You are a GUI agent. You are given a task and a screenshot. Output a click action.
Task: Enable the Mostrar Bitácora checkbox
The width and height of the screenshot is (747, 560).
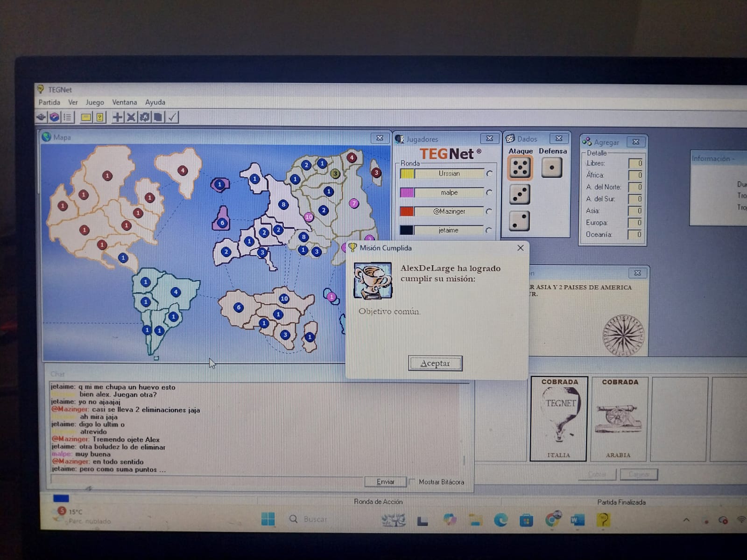click(412, 482)
